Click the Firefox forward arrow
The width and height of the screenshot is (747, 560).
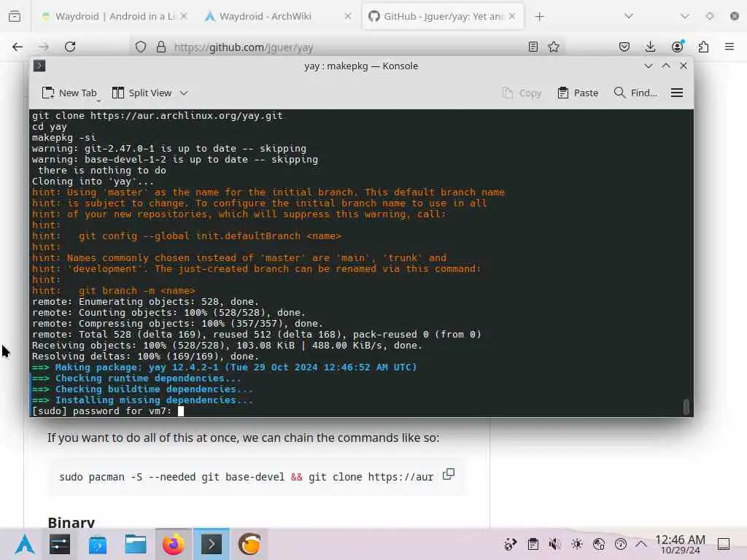point(44,47)
